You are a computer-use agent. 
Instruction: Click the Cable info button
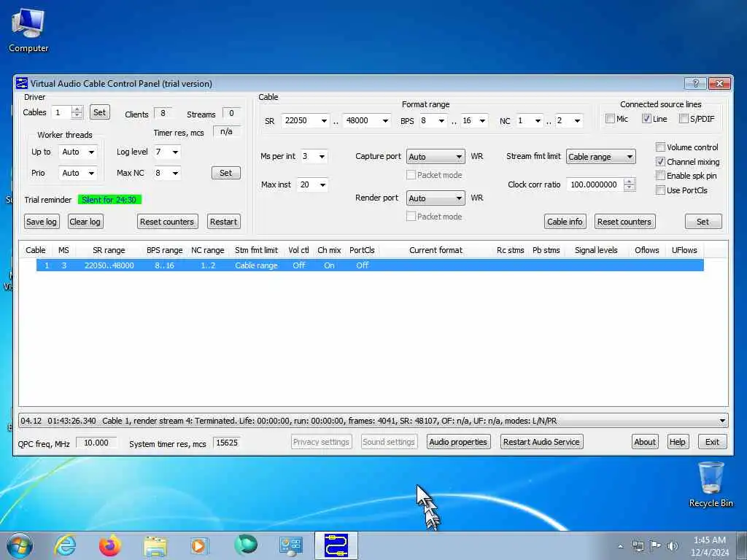(565, 222)
